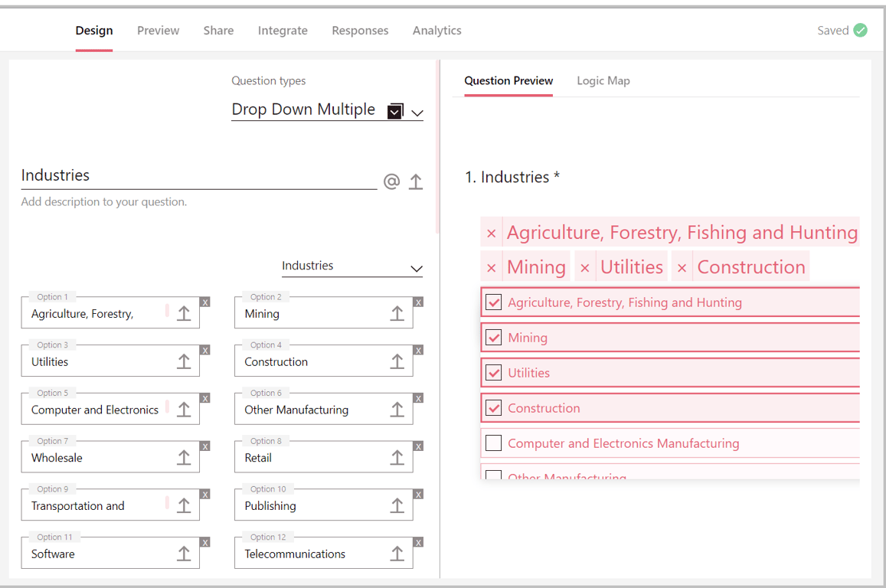Edit the Retail option text field
This screenshot has height=588, width=886.
click(x=306, y=458)
